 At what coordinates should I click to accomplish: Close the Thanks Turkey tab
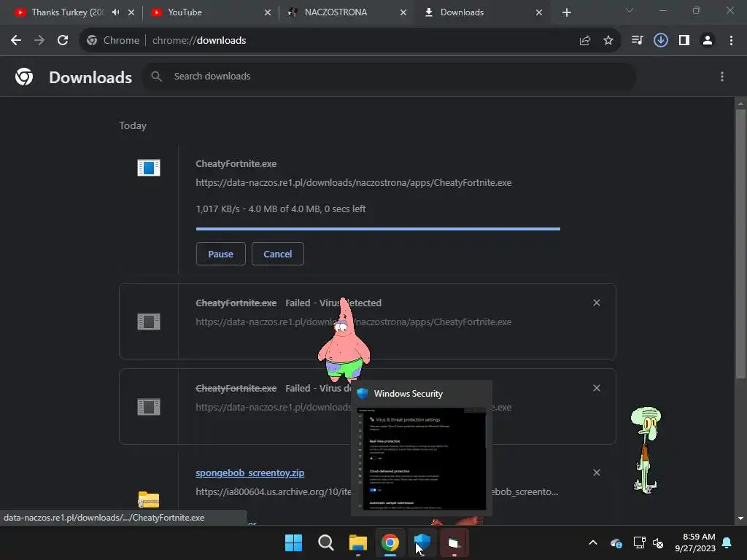coord(131,12)
